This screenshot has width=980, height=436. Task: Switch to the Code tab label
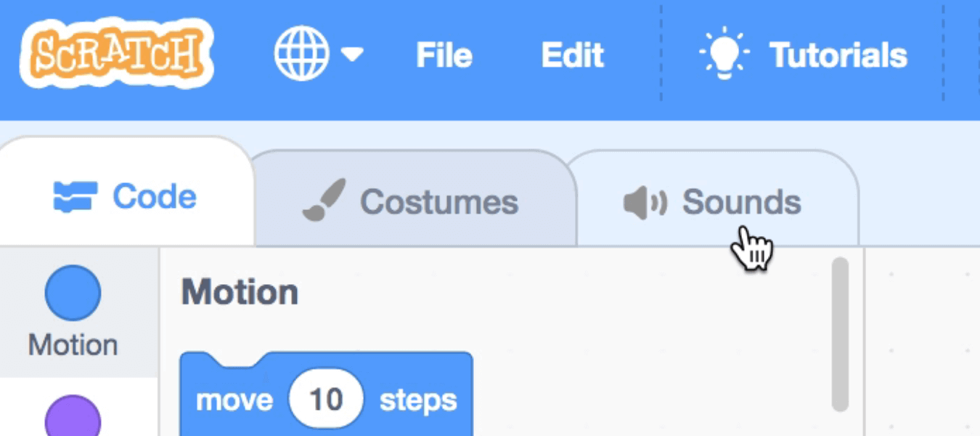tap(154, 197)
